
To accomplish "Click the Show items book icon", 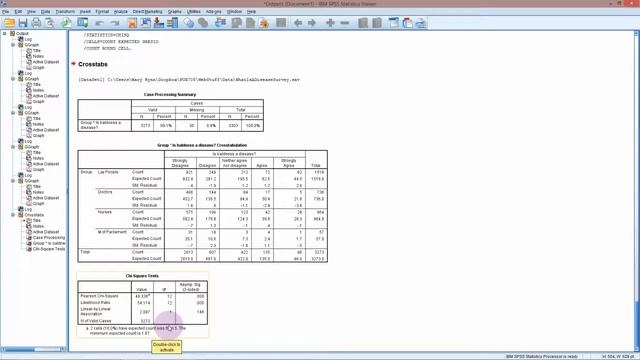I will [363, 23].
